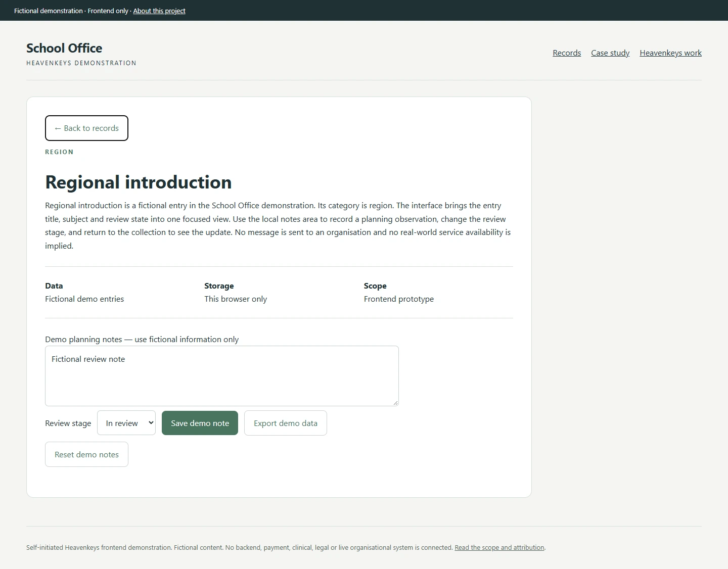This screenshot has width=728, height=569.
Task: Click Export demo data button
Action: tap(286, 423)
